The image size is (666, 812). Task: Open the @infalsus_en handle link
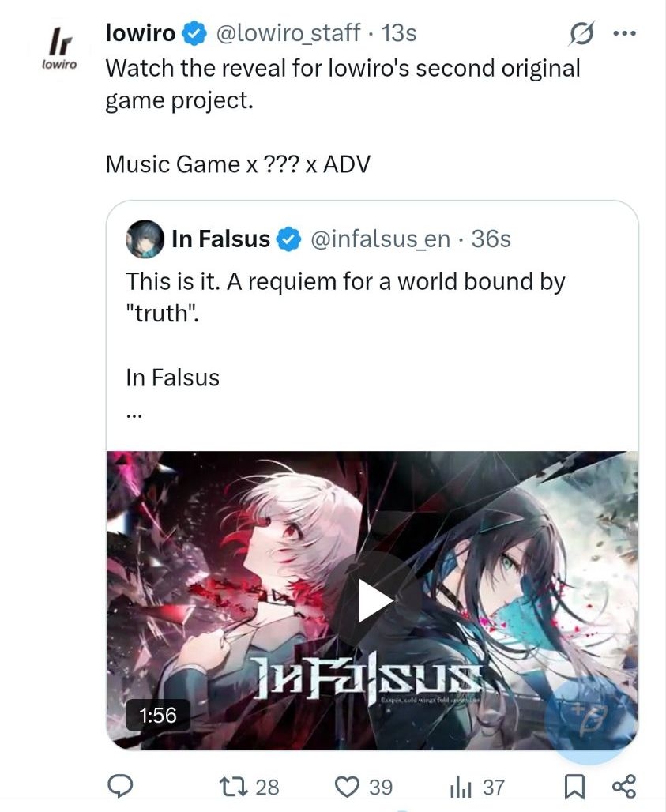pos(380,239)
